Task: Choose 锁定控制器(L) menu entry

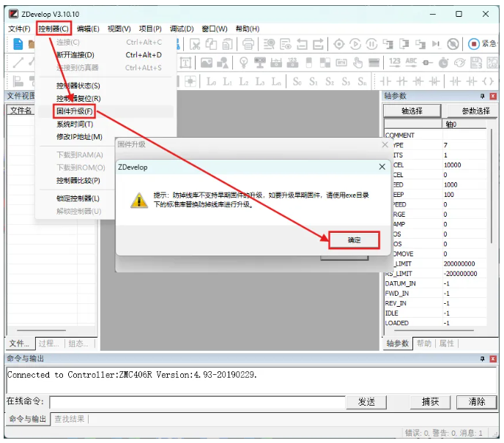Action: click(78, 198)
